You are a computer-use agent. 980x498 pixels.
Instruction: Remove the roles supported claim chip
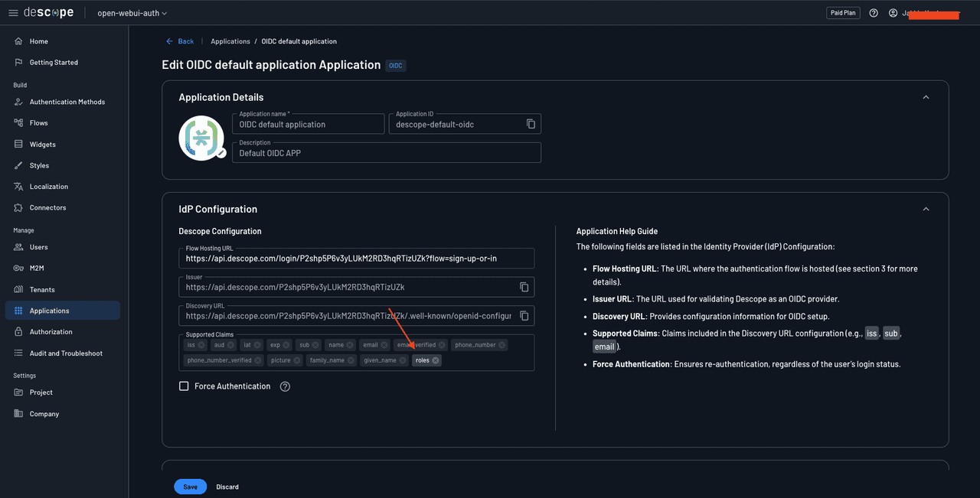tap(436, 360)
